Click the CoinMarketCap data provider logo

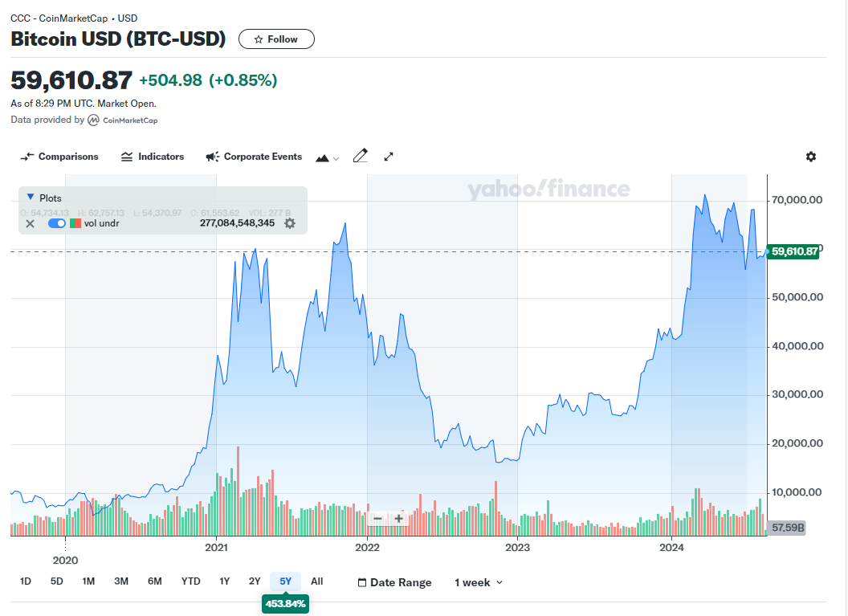click(x=123, y=120)
